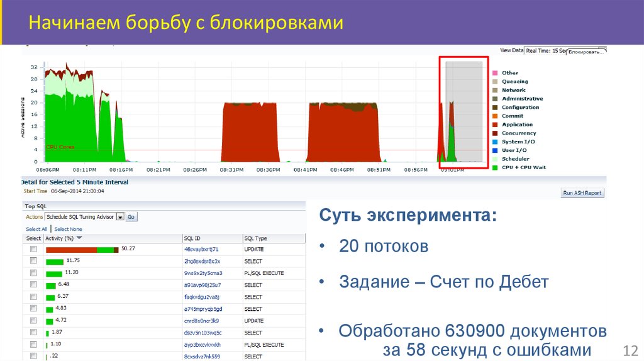Open SQL ID dszv5n103wq5c

pos(203,333)
